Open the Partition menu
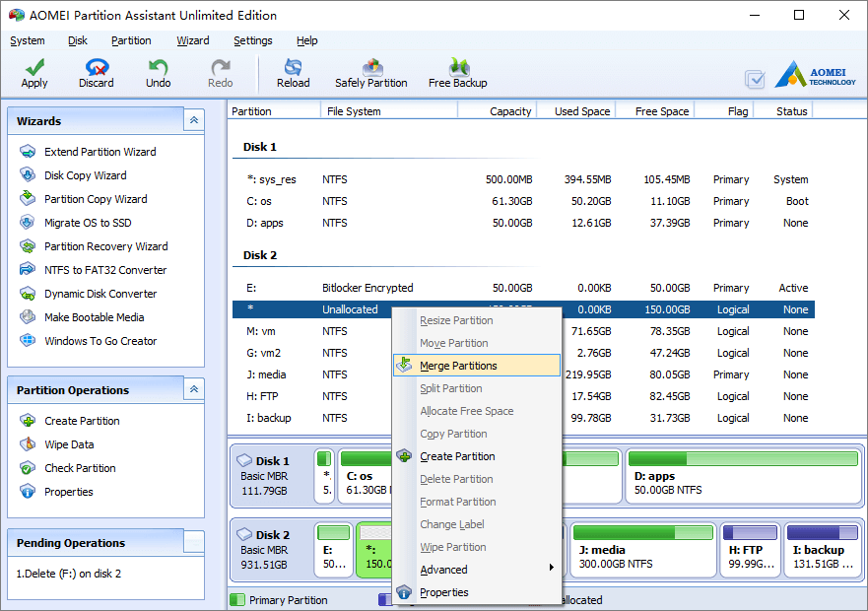The height and width of the screenshot is (611, 868). [131, 40]
